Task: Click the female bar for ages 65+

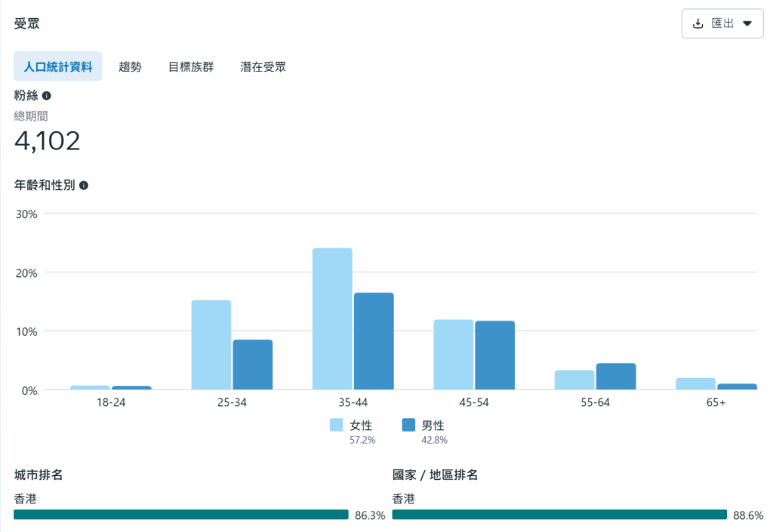Action: (x=695, y=383)
